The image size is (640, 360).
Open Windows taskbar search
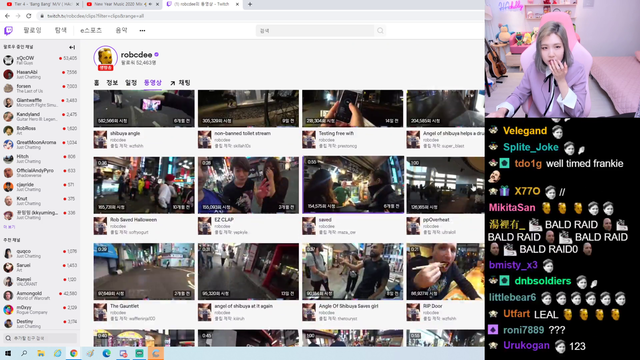[x=24, y=353]
